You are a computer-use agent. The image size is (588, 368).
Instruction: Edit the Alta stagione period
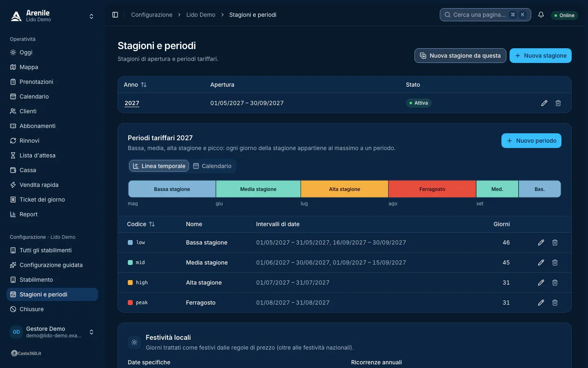[541, 283]
